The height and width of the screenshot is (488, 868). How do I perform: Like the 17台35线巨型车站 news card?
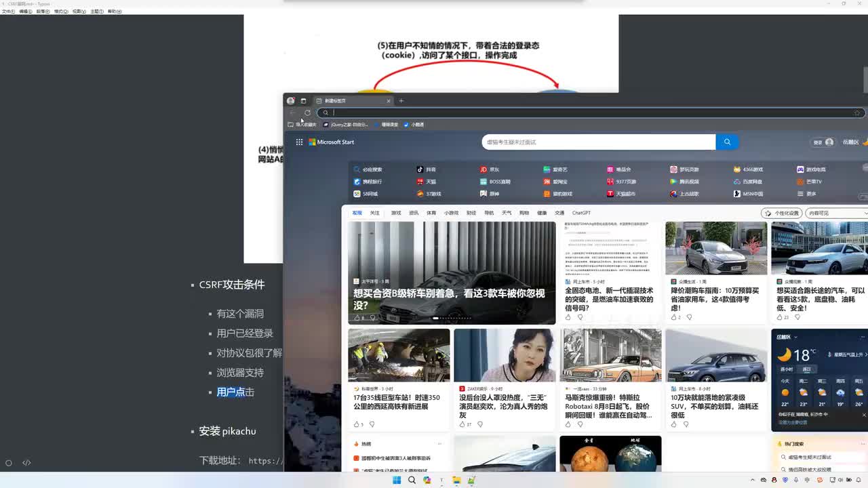pos(356,424)
